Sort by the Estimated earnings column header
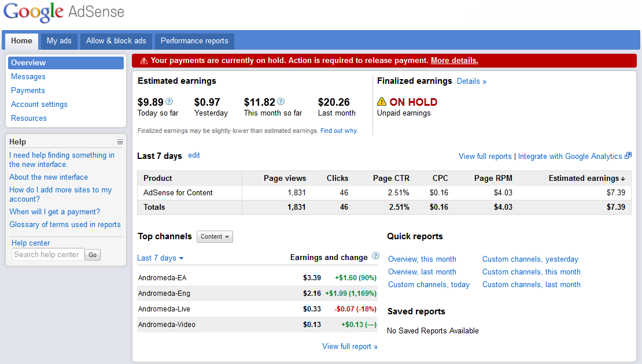Screen dimensions: 642x364 (x=586, y=179)
